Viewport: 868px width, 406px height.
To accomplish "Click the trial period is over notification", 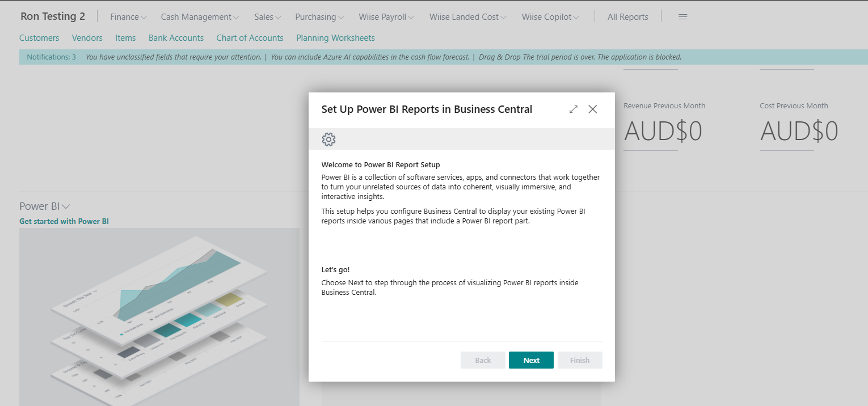I will tap(580, 57).
